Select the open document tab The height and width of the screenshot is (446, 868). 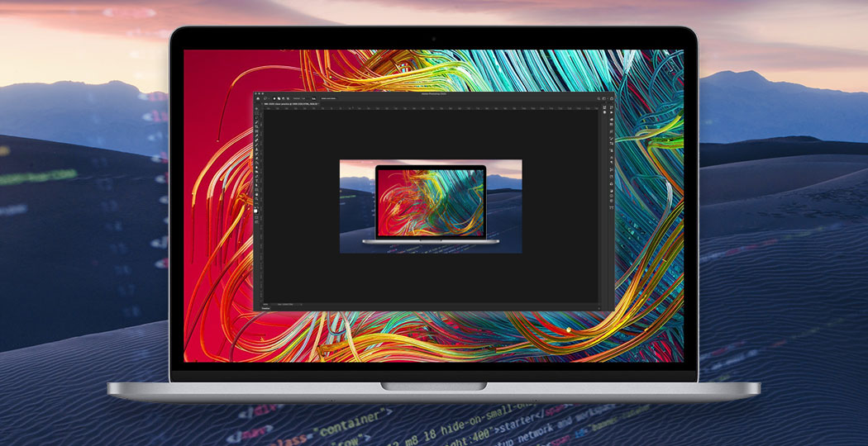(x=291, y=104)
